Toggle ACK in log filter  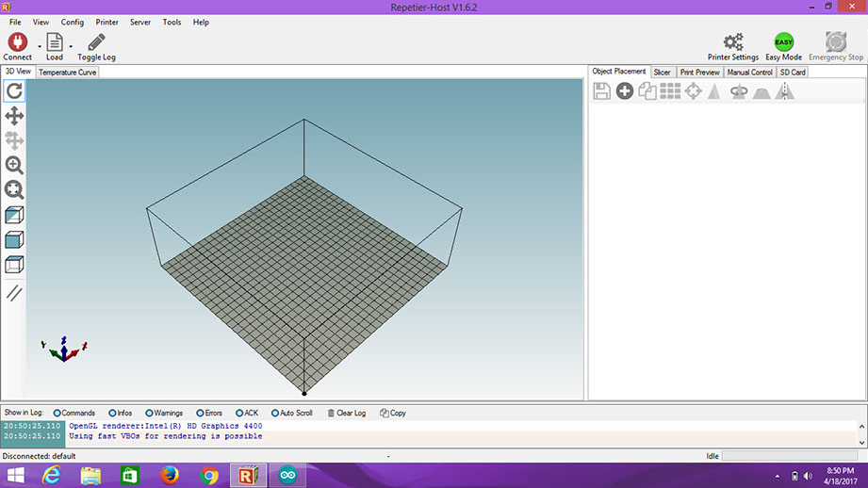[x=247, y=413]
